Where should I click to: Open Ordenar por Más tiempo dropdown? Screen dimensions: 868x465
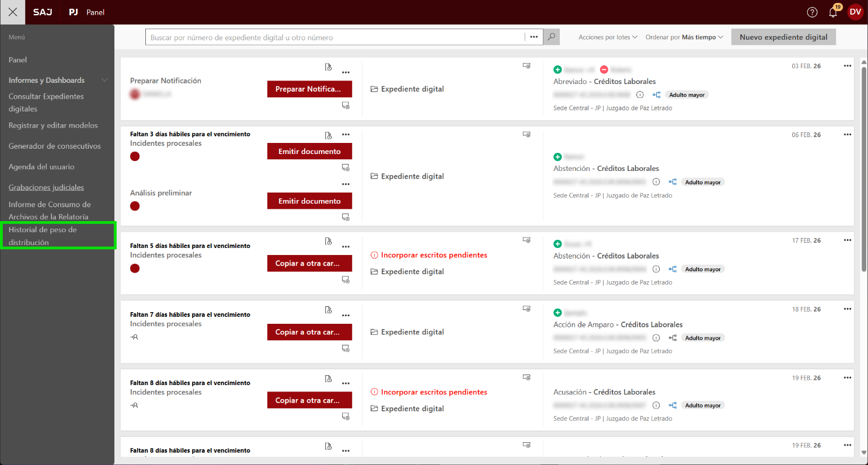coord(684,37)
